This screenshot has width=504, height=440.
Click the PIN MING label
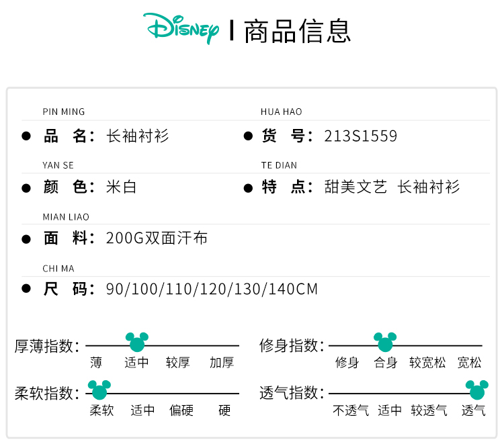pyautogui.click(x=64, y=112)
